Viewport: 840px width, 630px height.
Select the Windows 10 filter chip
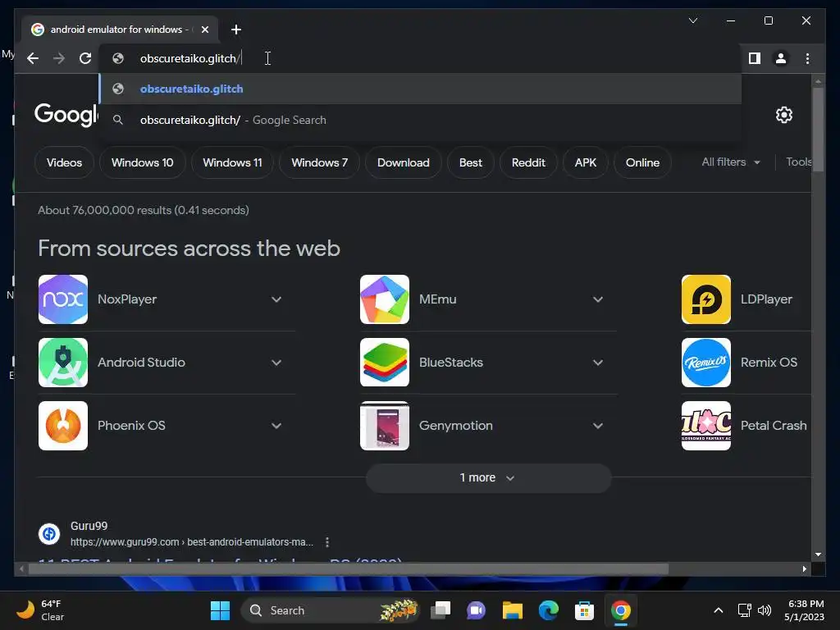(x=143, y=163)
